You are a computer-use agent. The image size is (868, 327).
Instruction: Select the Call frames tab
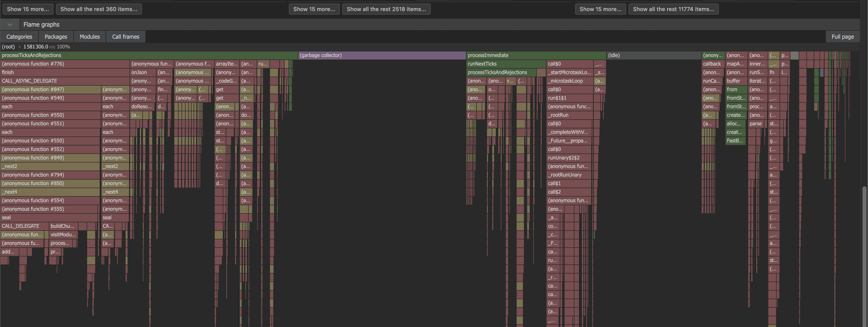coord(126,36)
